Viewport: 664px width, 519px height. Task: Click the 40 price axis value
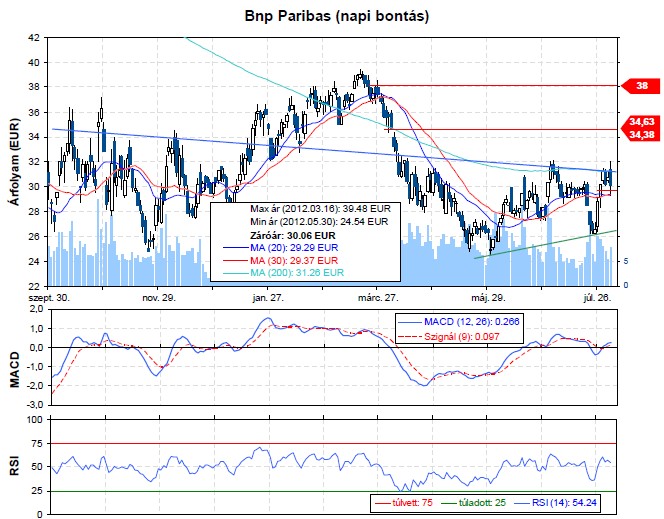coord(35,63)
